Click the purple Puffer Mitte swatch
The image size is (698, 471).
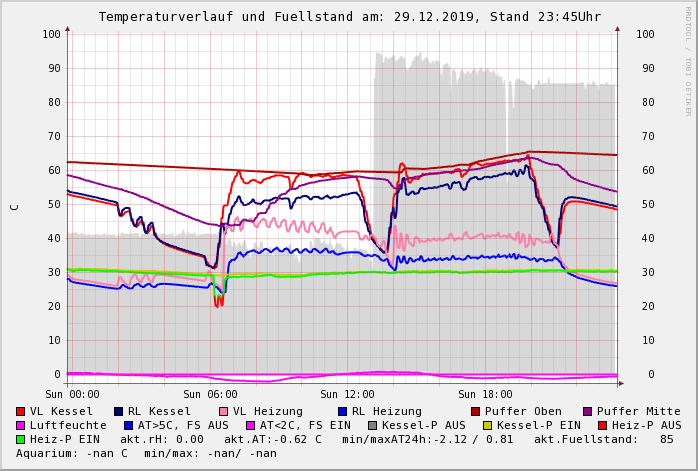tap(587, 411)
